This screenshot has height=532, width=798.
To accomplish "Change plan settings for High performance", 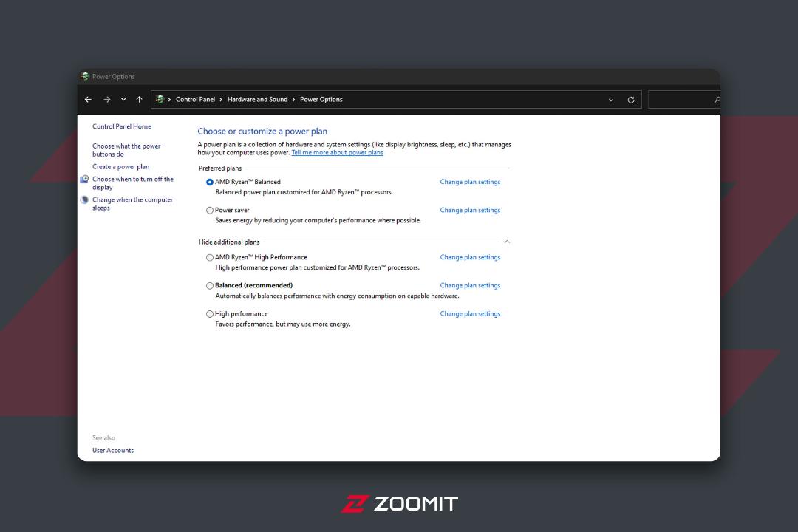I will 470,314.
